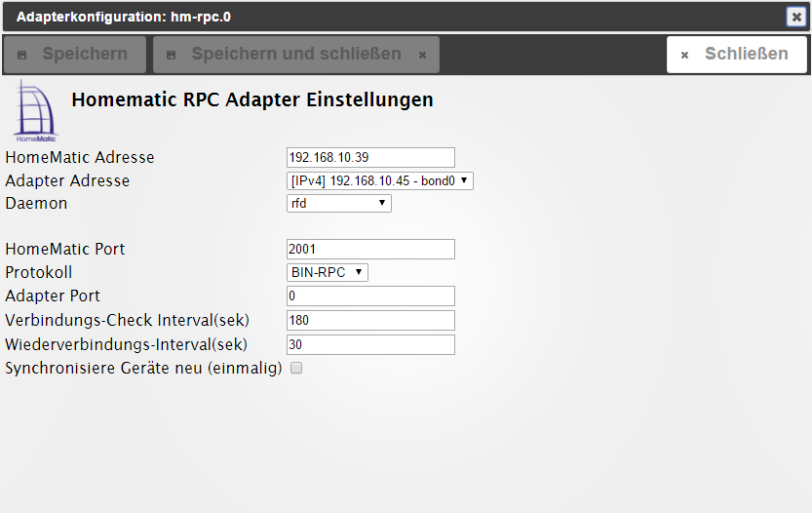Focus the HomeMatic Adresse input field

point(370,158)
